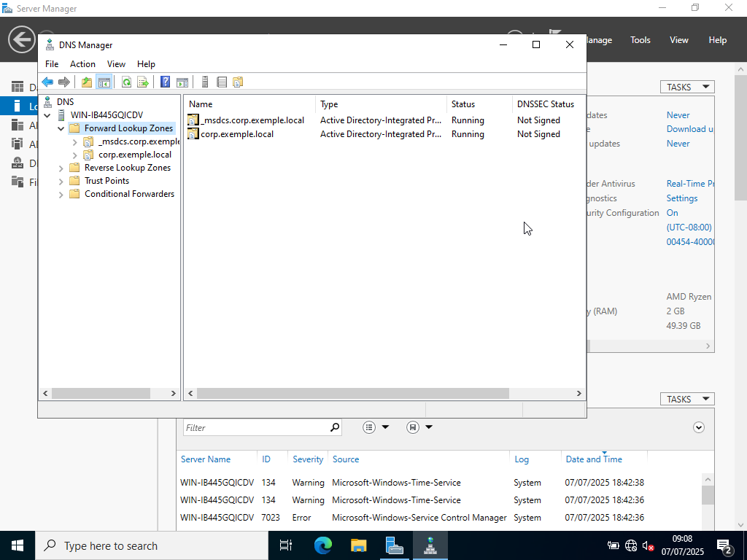Collapse the WIN-IB445GQICDV server node

[47, 115]
